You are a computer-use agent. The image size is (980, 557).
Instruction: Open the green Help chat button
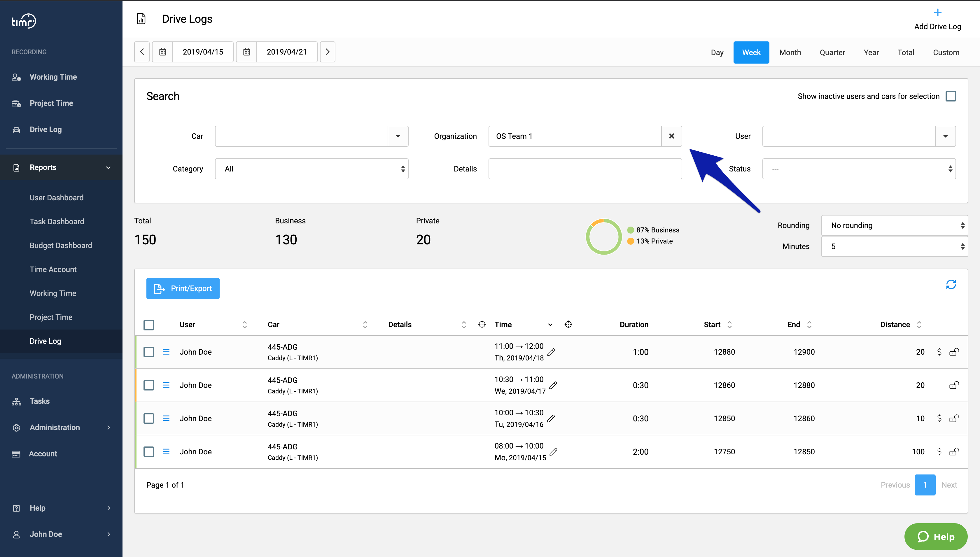(x=936, y=537)
